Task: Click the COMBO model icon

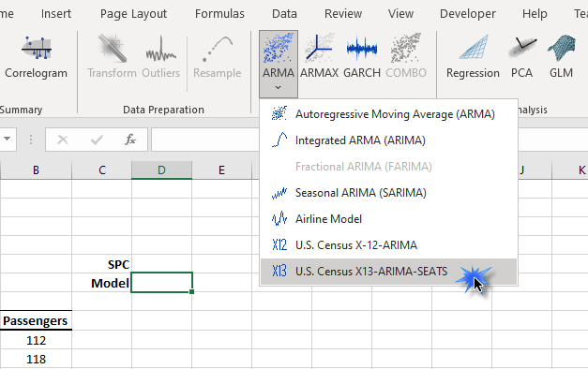Action: pos(406,48)
